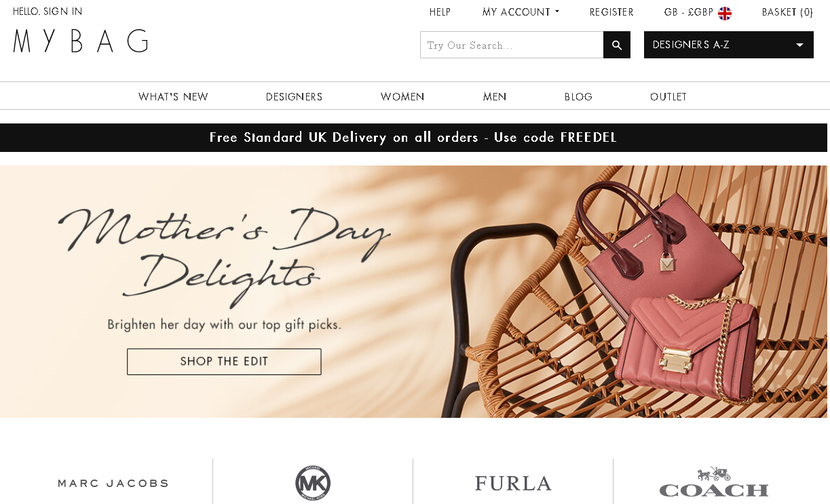Expand the Designers A-Z dropdown
The width and height of the screenshot is (830, 504).
pos(728,45)
